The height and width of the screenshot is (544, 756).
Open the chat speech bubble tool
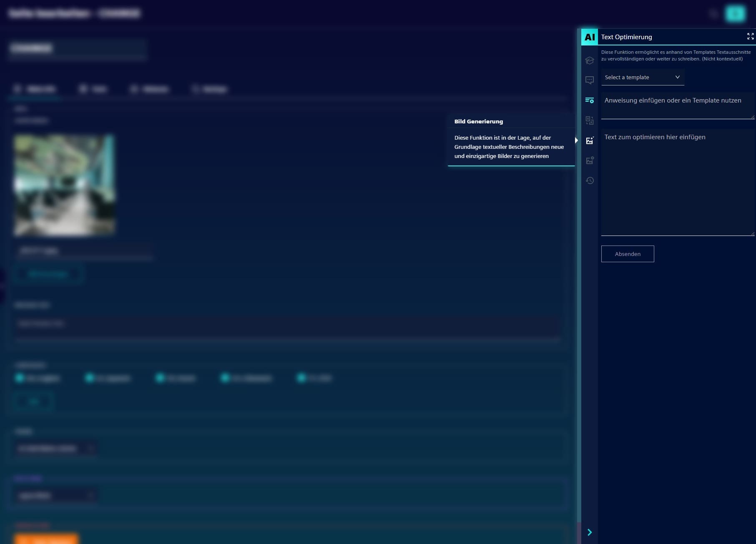click(x=590, y=80)
